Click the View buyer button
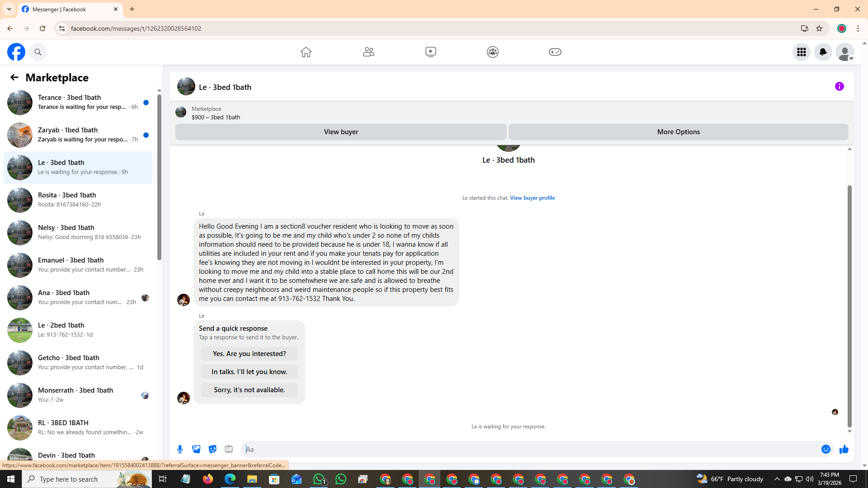 (341, 132)
